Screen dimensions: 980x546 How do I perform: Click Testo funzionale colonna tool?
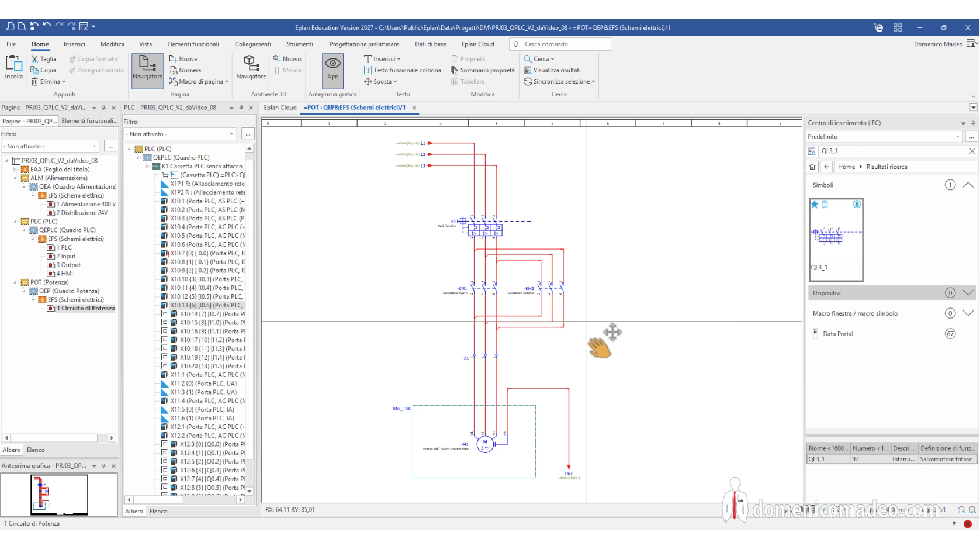(x=403, y=70)
